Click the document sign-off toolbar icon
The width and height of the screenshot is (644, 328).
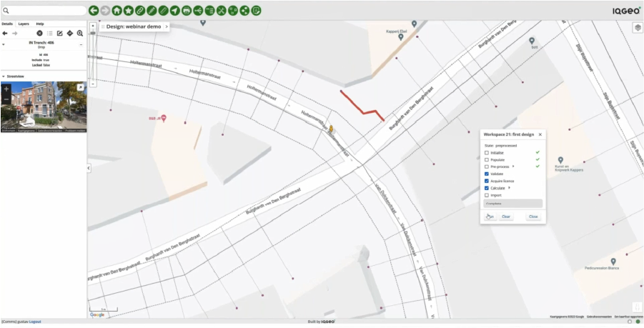257,11
